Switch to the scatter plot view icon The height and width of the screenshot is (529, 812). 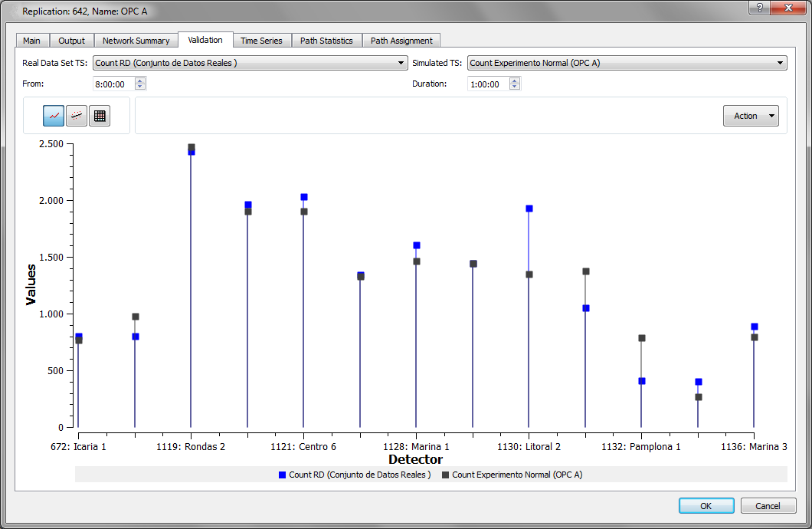(75, 115)
